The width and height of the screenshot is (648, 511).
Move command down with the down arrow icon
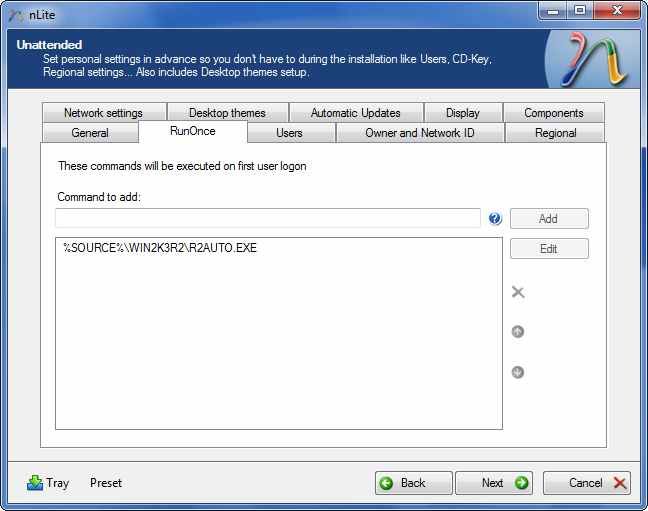tap(518, 372)
